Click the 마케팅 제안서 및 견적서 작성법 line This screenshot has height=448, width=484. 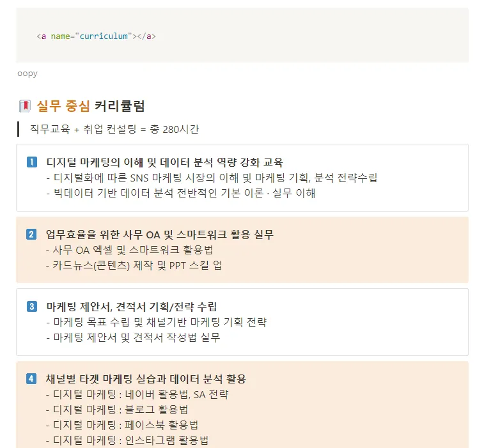pos(133,337)
